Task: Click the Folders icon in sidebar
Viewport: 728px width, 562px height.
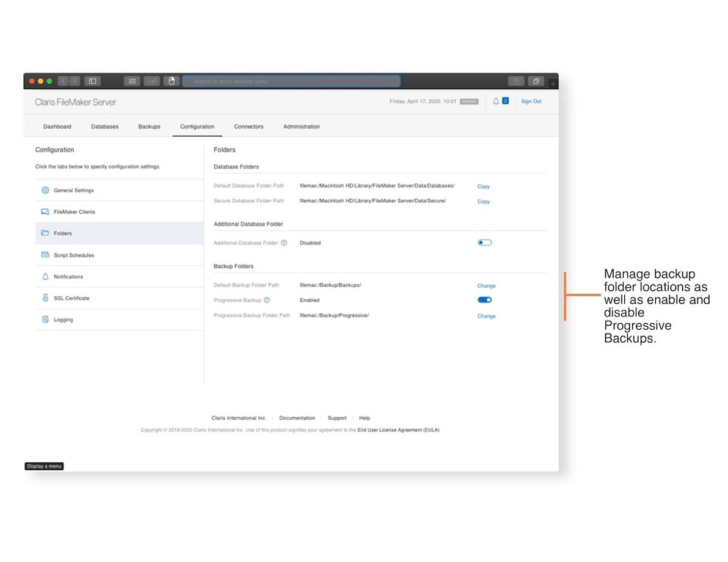Action: (45, 233)
